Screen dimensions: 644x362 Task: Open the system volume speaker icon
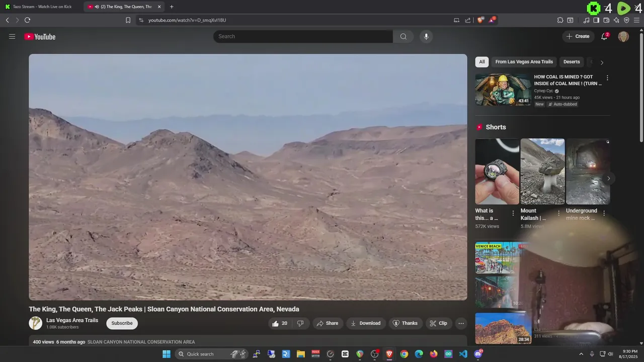(610, 354)
